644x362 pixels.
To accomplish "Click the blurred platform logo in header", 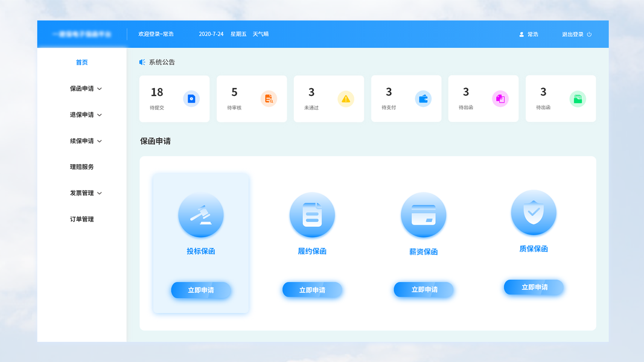I will (x=82, y=34).
